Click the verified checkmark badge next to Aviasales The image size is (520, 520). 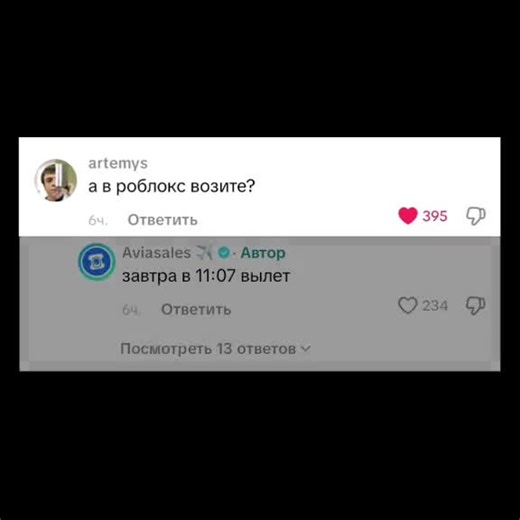[x=224, y=253]
